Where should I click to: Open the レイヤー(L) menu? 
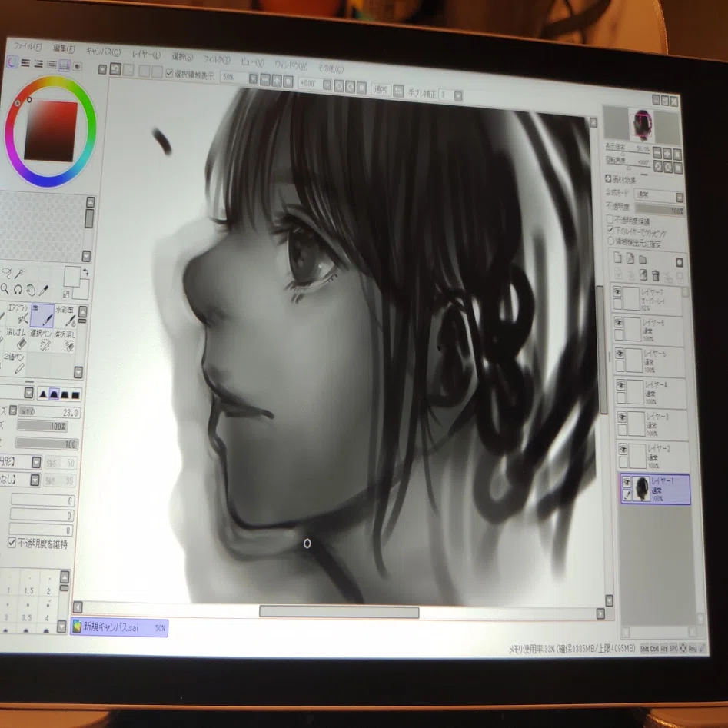pos(146,55)
